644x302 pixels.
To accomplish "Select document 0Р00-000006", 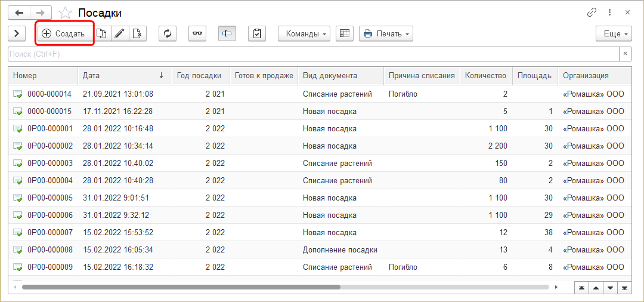I will (320, 215).
